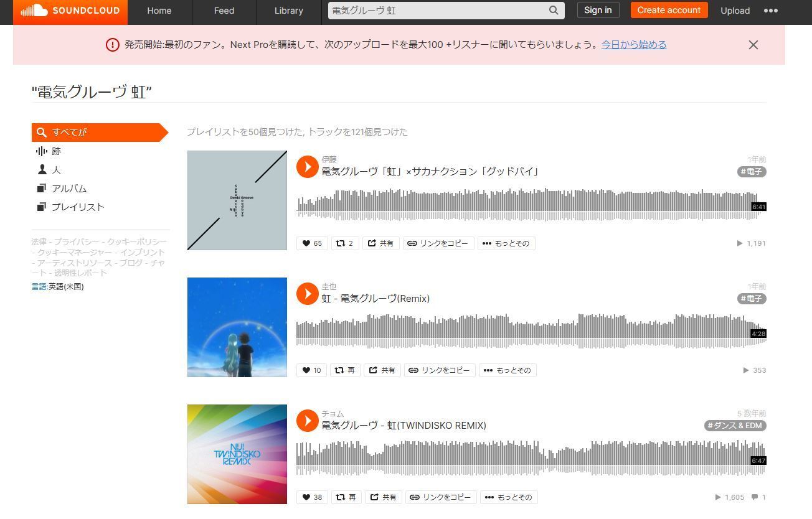Viewport: 812px width, 519px height.
Task: Click the search magnifier icon
Action: coord(553,11)
